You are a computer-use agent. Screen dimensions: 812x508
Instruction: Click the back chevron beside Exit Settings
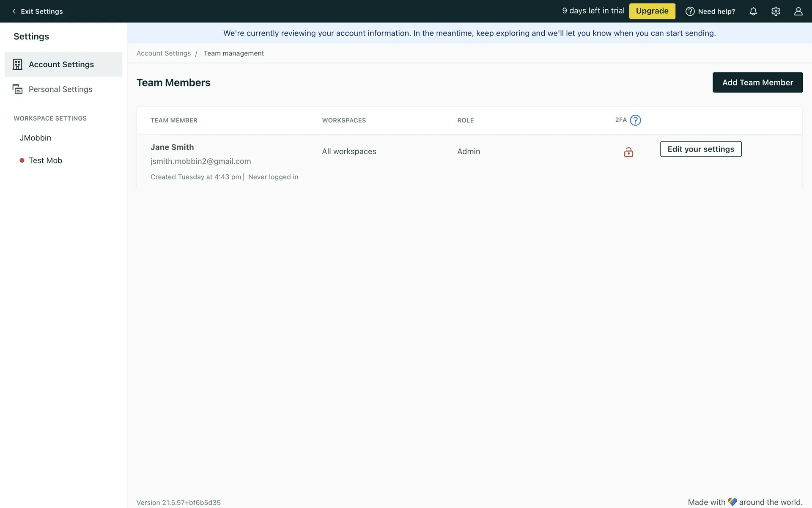[14, 11]
